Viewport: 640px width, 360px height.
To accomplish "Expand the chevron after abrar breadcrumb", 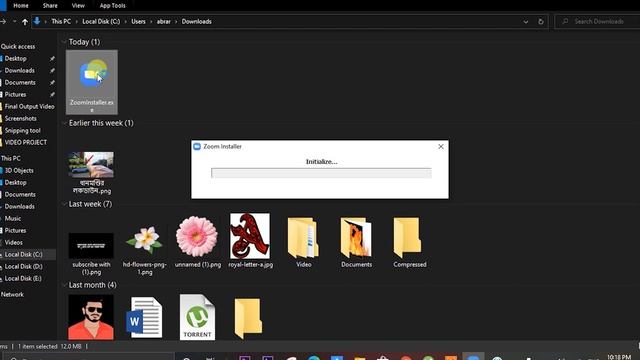I will 176,22.
